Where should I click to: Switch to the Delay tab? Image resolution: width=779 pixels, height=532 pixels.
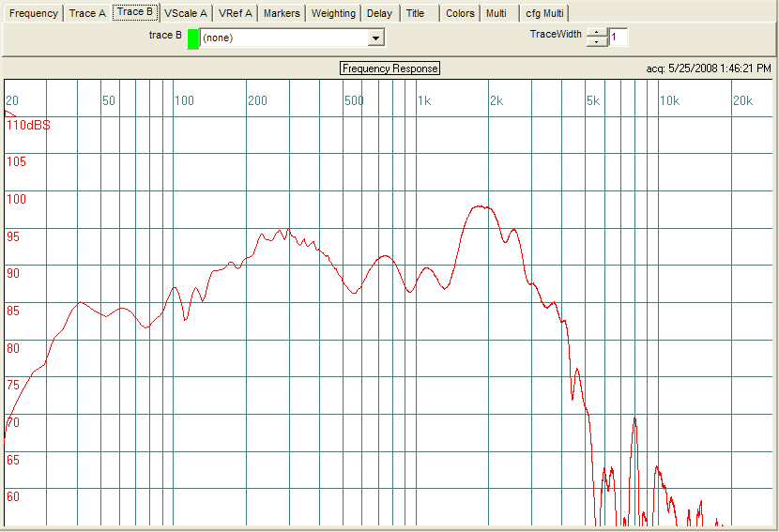point(379,13)
